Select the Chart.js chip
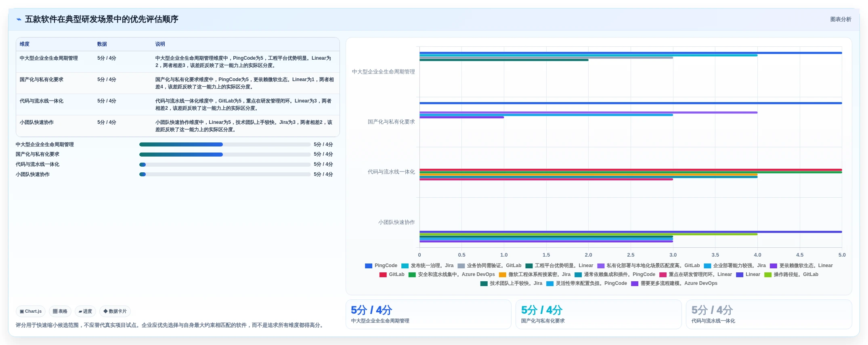The image size is (868, 345). coord(31,312)
